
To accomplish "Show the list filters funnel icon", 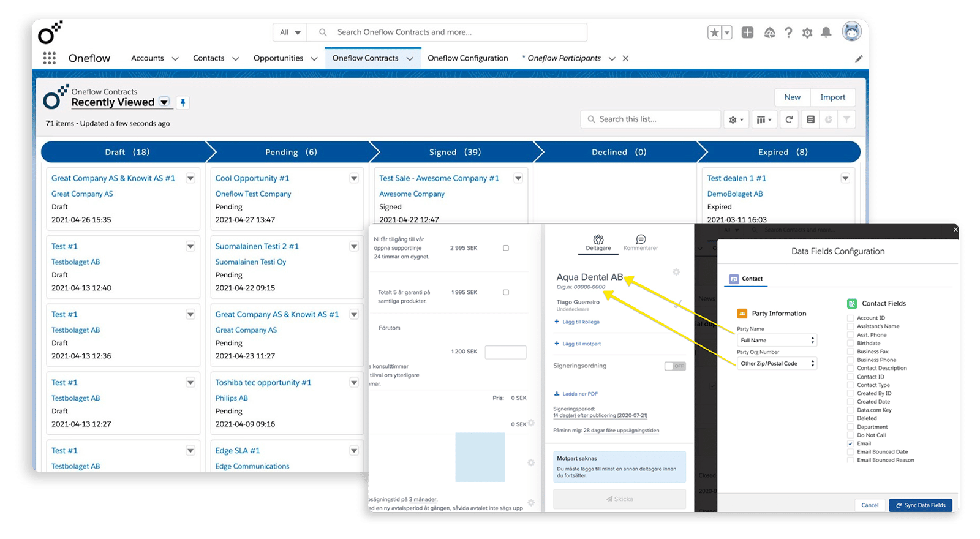I will click(x=846, y=119).
